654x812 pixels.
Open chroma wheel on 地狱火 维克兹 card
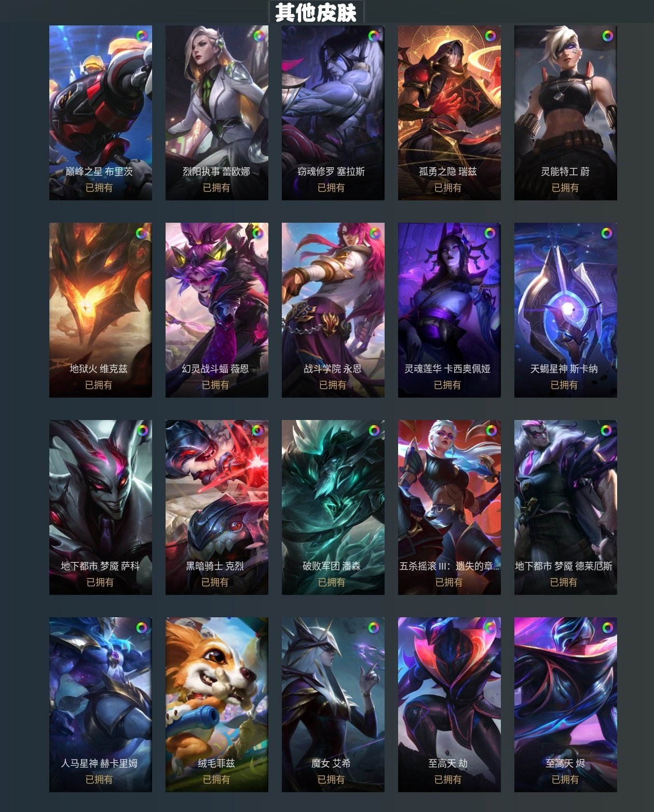click(x=142, y=234)
